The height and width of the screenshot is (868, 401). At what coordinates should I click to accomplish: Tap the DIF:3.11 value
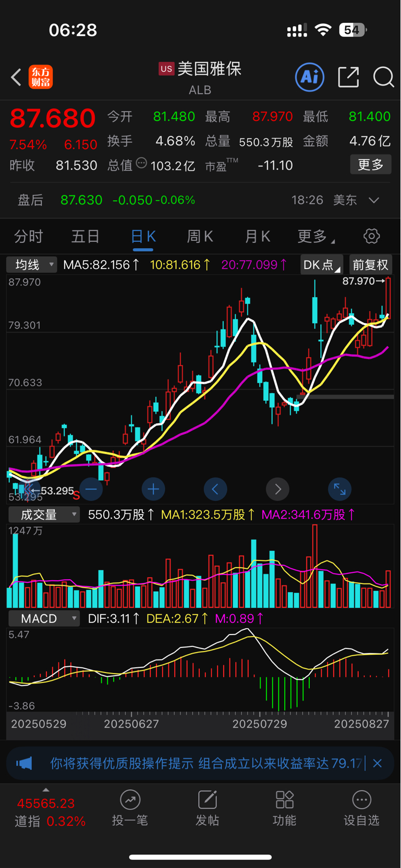tap(114, 619)
